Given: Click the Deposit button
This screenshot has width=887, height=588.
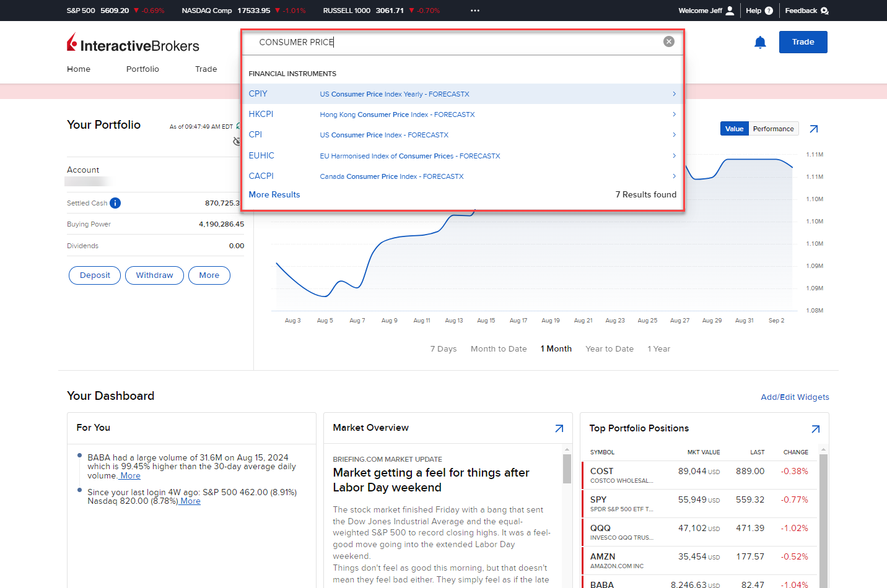Looking at the screenshot, I should 94,275.
